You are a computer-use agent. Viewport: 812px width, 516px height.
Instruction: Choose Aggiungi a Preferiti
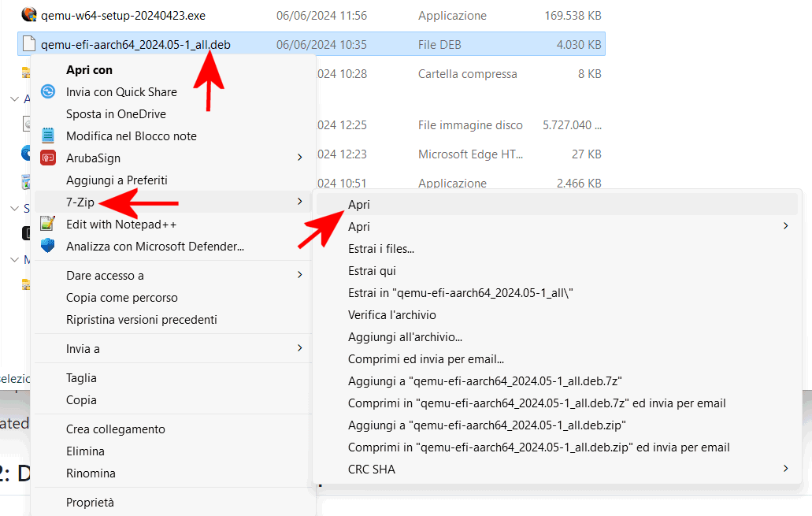(117, 180)
